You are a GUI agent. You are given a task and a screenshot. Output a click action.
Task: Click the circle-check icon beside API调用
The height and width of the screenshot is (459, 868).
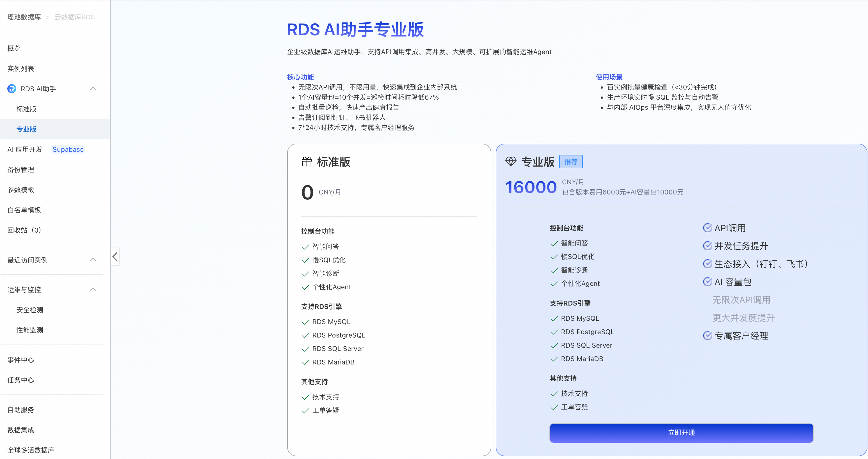(708, 228)
